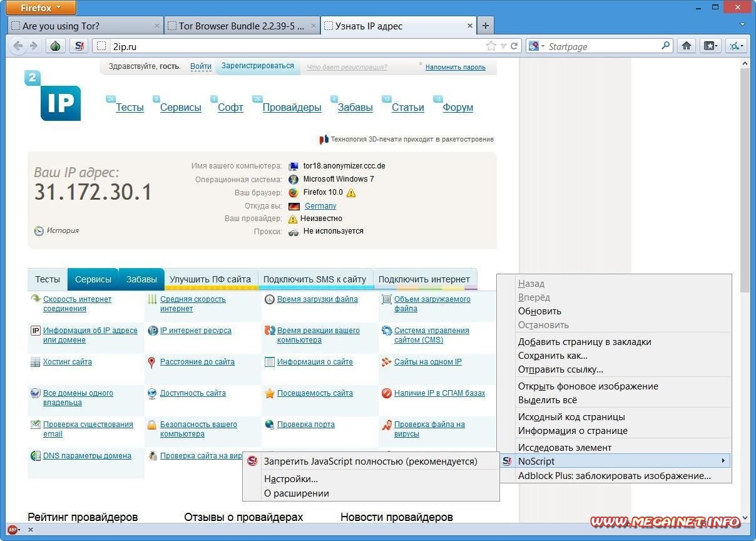The image size is (756, 541).
Task: Click the search magnifier in Startpage box
Action: coord(665,46)
